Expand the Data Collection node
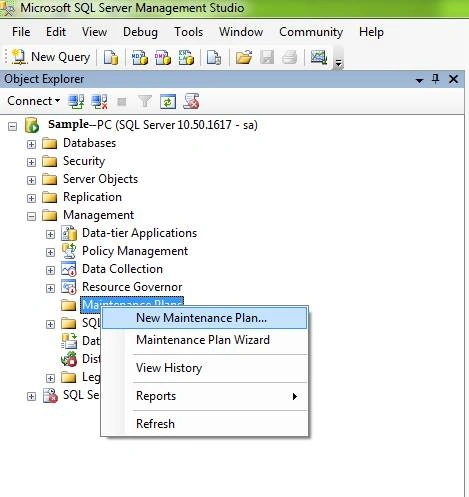 (x=50, y=270)
